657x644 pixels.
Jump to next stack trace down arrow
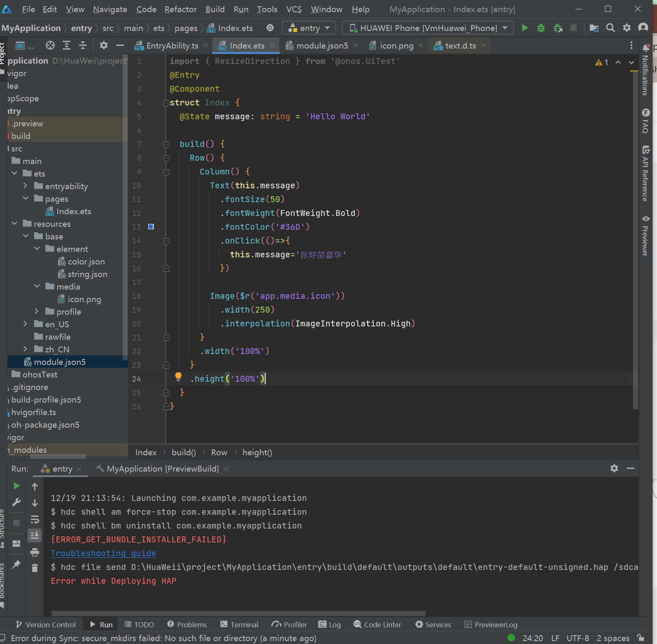tap(35, 503)
